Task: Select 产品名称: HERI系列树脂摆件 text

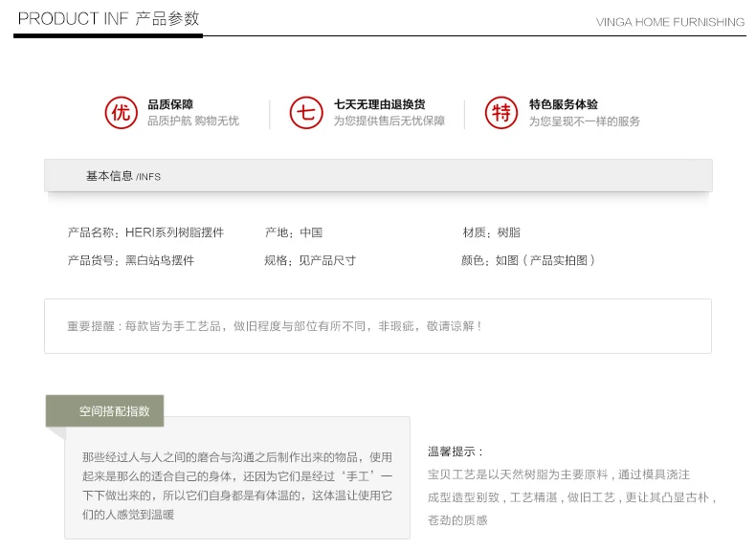Action: (x=145, y=232)
